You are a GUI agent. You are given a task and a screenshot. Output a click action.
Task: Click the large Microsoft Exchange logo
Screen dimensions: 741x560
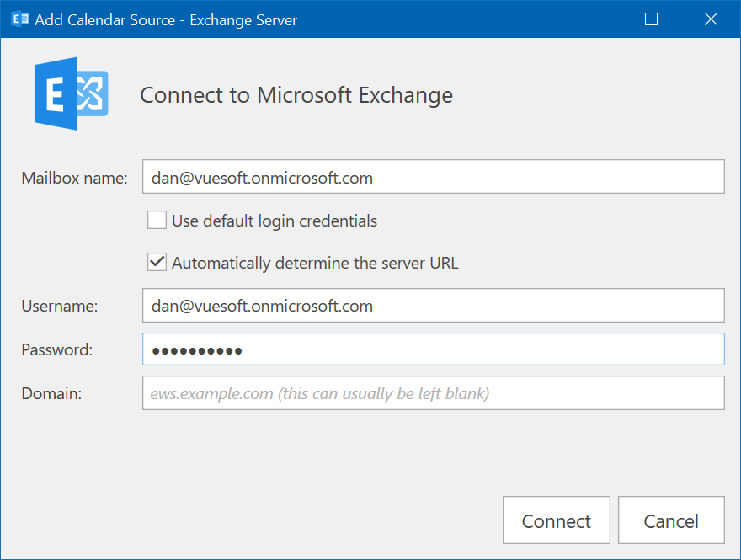click(x=72, y=93)
